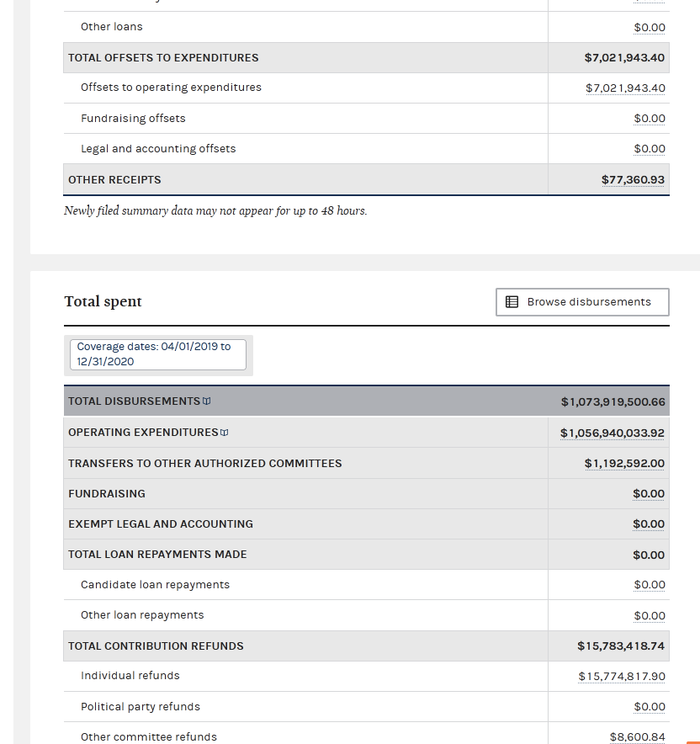Open glossary icon beside Operating Expenditures
700x744 pixels.
(x=225, y=433)
